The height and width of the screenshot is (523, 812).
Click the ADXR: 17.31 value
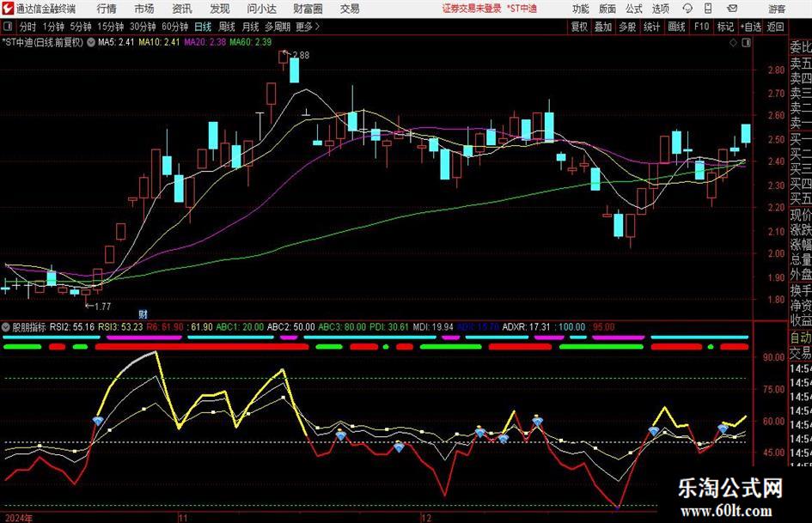pos(526,327)
